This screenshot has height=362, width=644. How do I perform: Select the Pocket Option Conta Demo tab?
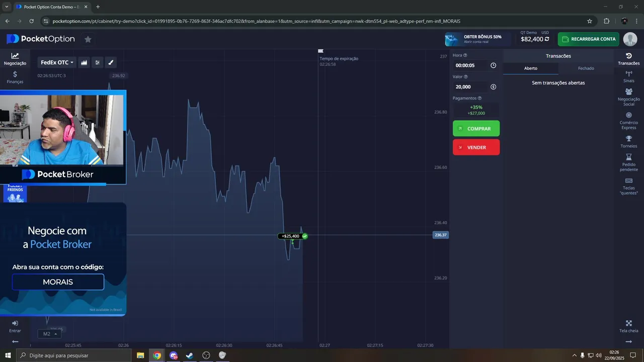pos(52,7)
